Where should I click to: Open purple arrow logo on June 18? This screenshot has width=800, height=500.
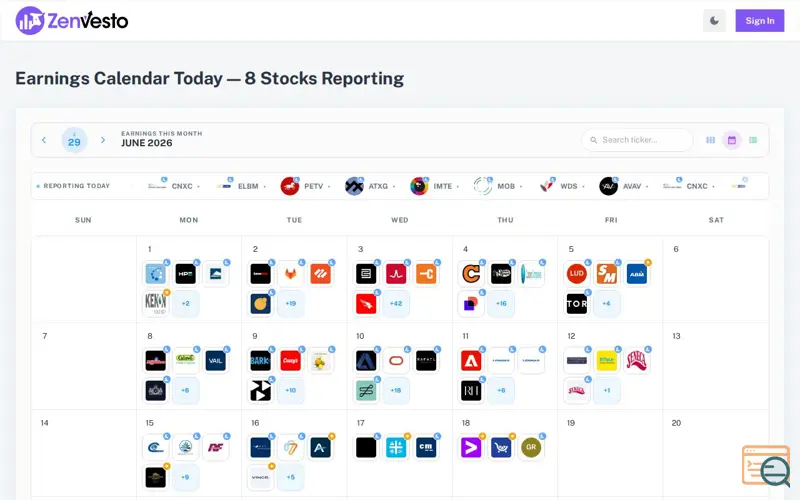click(471, 447)
